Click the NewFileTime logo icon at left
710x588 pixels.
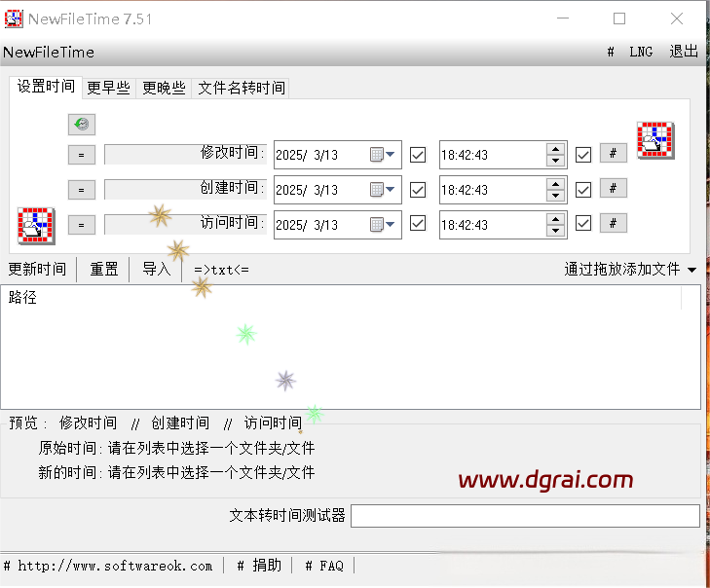[36, 225]
